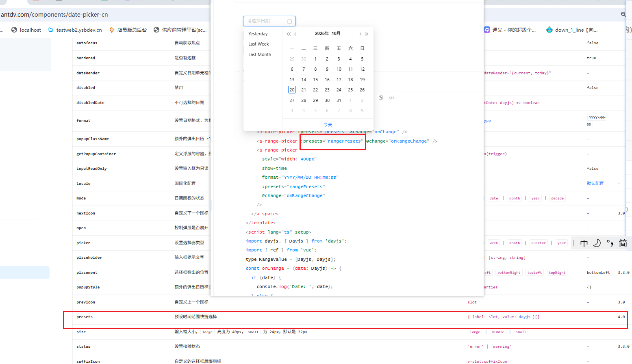Click the v-slot:suffixIcon type text
632x364 pixels.
tap(487, 361)
